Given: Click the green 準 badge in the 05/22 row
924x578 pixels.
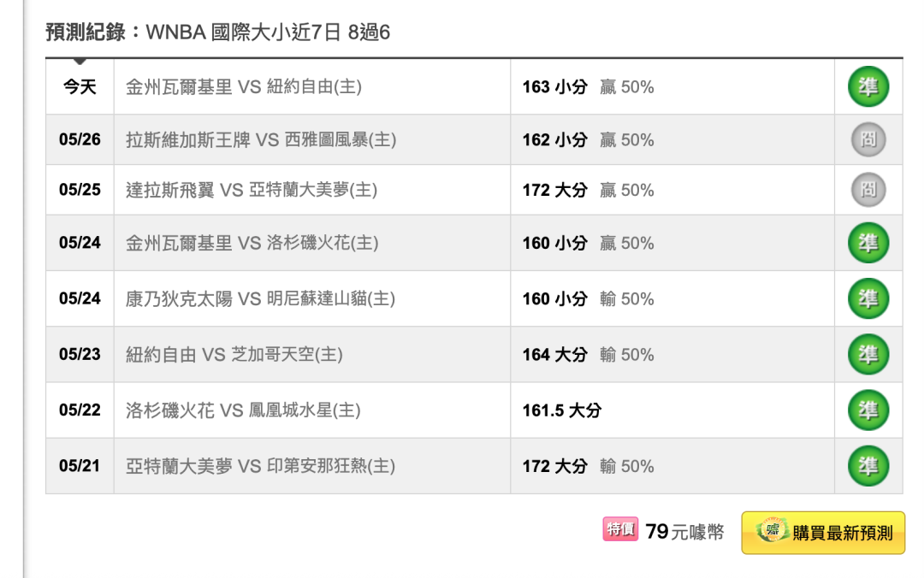Looking at the screenshot, I should coord(868,410).
